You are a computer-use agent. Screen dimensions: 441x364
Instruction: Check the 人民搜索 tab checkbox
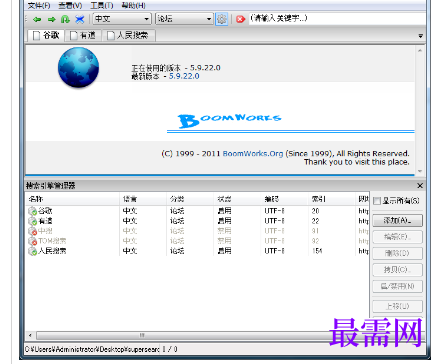click(111, 36)
